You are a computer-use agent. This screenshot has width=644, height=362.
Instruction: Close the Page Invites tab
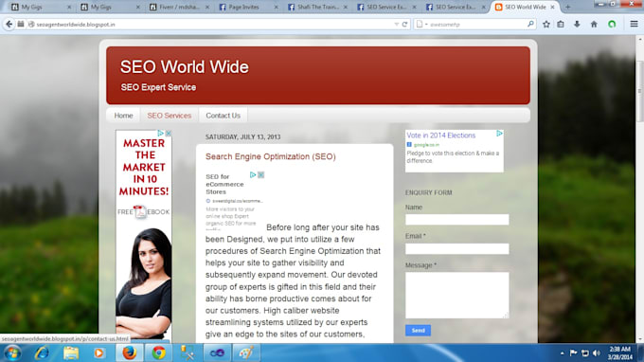(x=276, y=7)
